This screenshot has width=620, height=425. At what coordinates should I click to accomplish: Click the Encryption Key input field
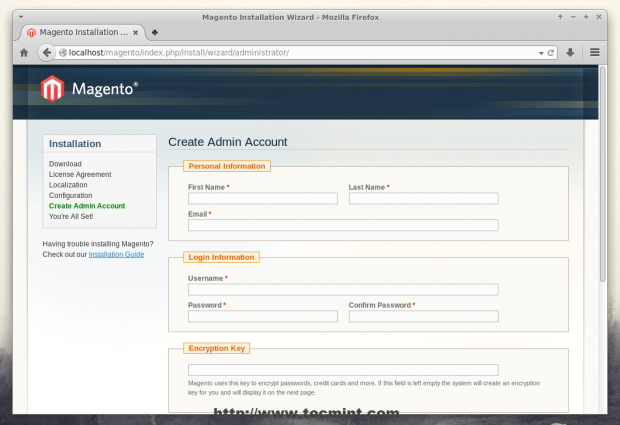343,370
